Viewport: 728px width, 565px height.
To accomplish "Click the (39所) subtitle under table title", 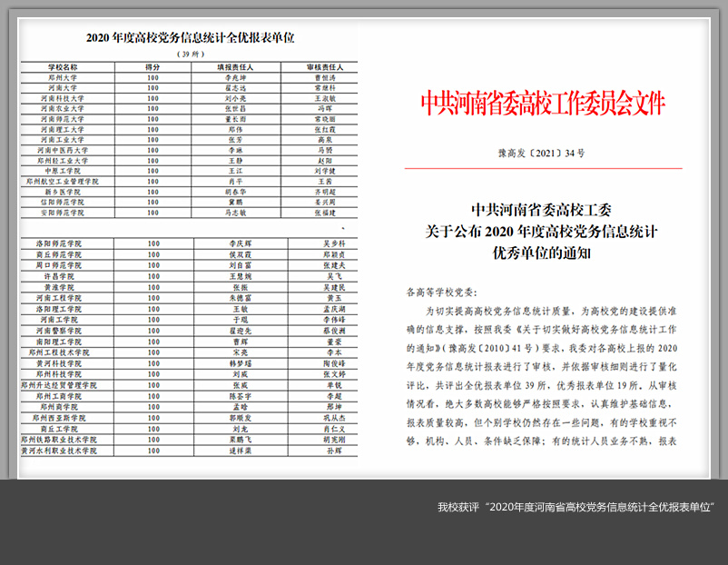I will pos(189,53).
